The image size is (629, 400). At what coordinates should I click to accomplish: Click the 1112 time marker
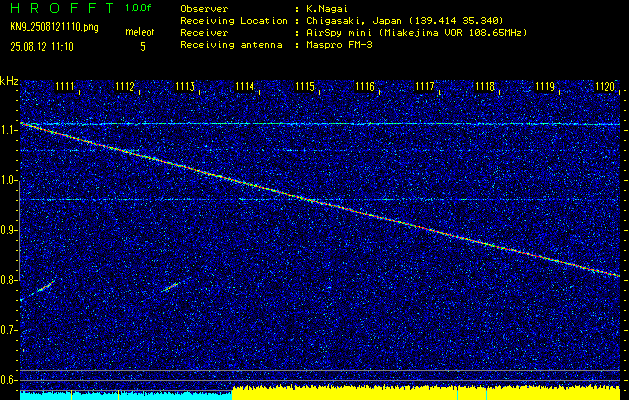point(124,86)
